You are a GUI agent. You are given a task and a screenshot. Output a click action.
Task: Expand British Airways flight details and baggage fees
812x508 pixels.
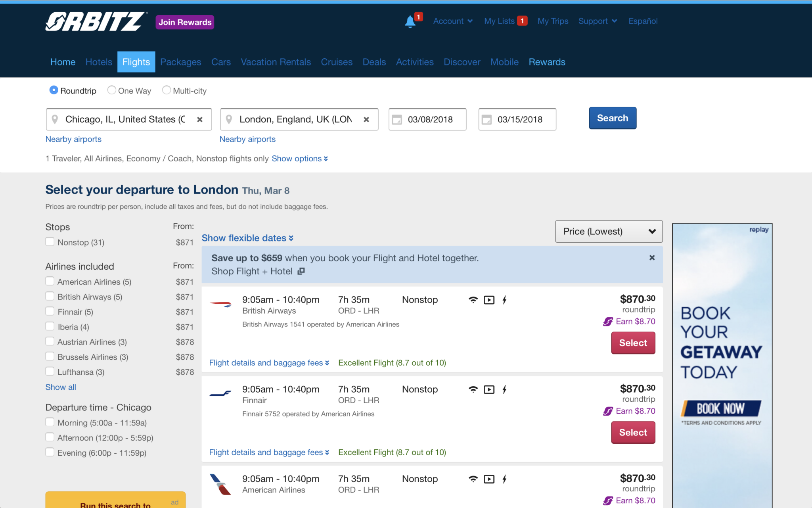(x=269, y=363)
